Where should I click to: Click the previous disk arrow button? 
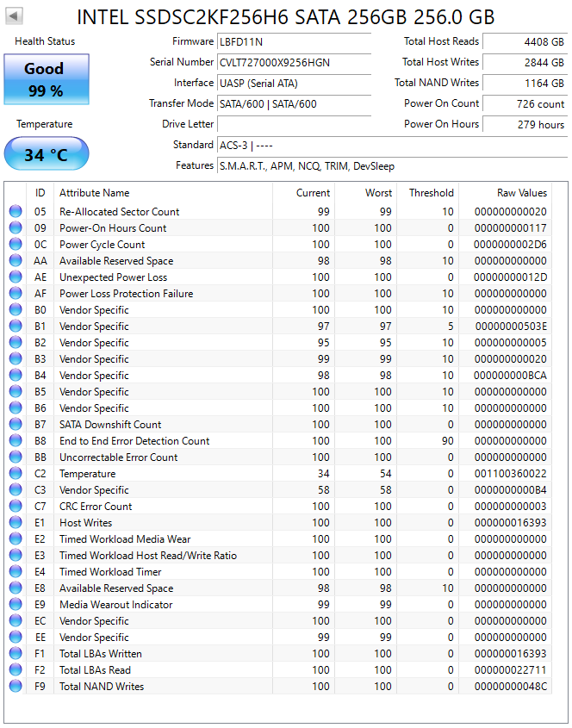[x=14, y=16]
